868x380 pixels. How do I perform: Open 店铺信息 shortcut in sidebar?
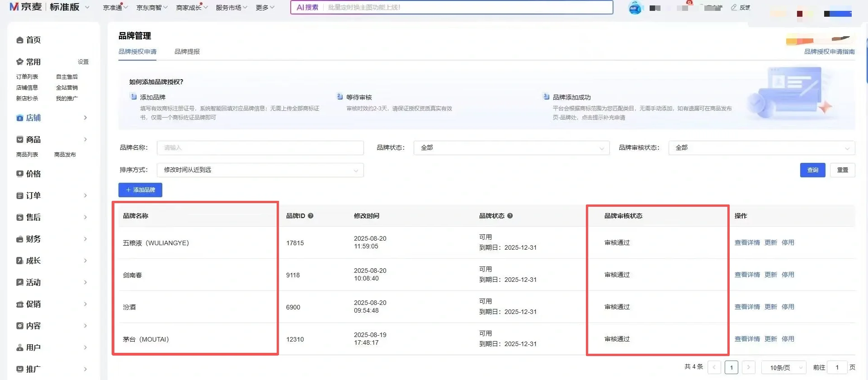coord(27,88)
